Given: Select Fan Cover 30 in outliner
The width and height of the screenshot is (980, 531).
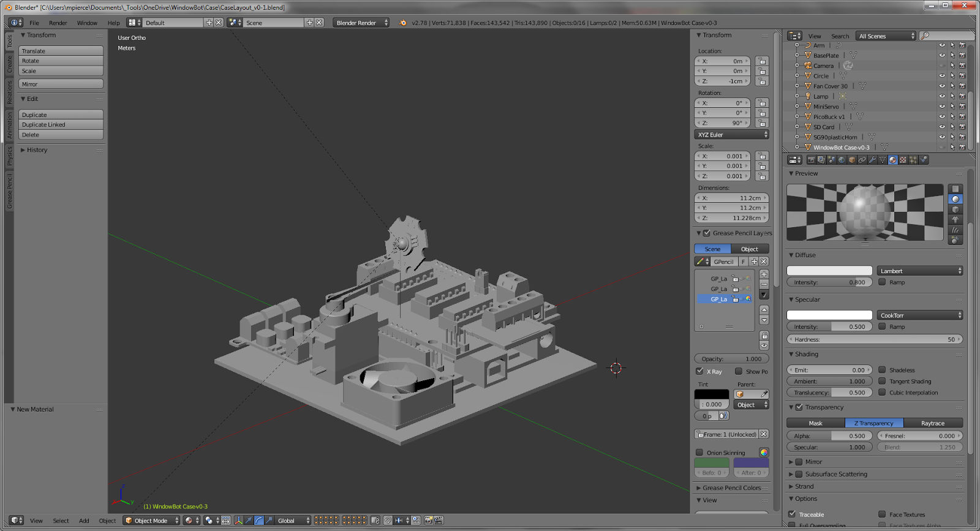Looking at the screenshot, I should 831,86.
